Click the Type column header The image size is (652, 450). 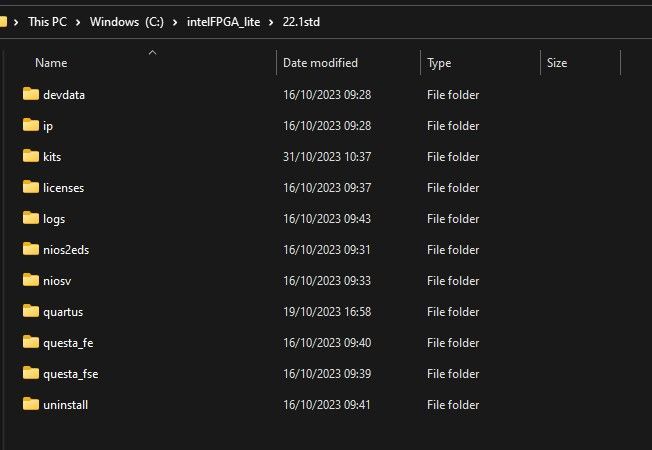(x=439, y=63)
